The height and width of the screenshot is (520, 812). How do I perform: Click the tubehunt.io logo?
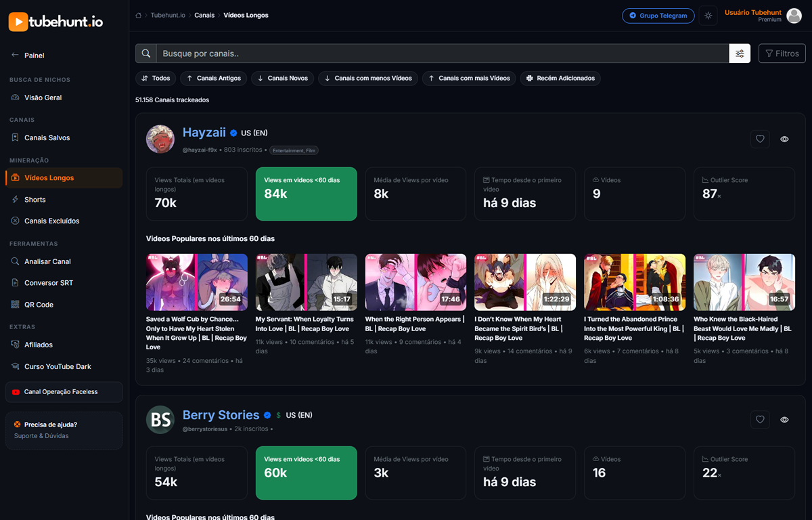tap(55, 22)
